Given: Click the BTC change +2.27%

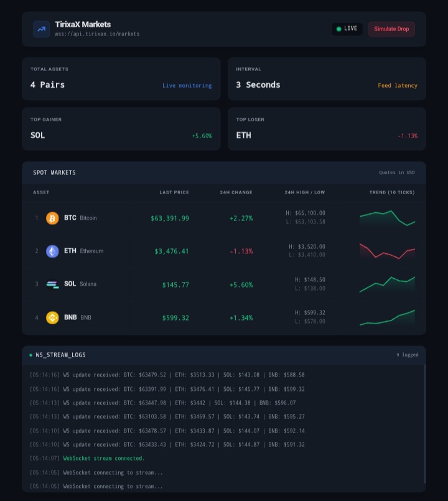Looking at the screenshot, I should click(241, 218).
